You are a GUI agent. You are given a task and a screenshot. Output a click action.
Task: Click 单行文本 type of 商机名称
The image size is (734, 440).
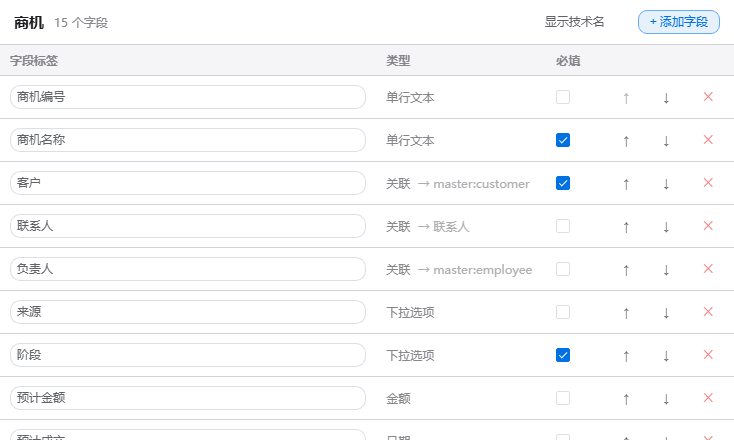[x=410, y=141]
